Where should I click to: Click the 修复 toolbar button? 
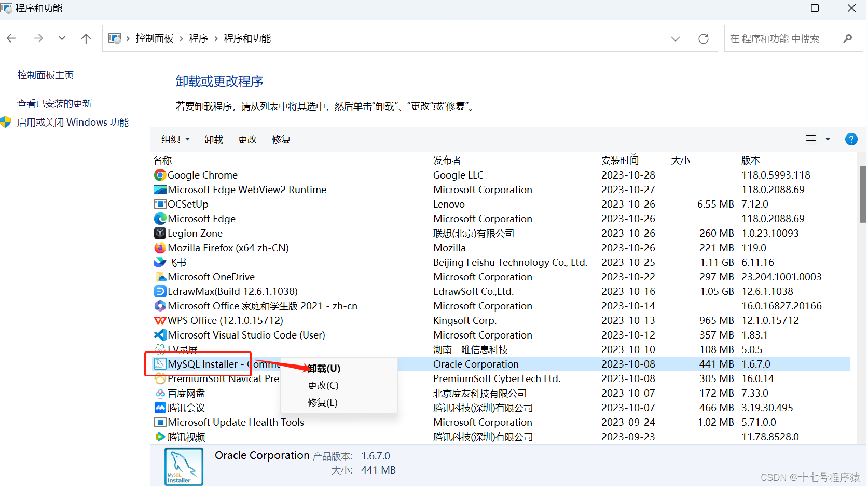(x=281, y=139)
